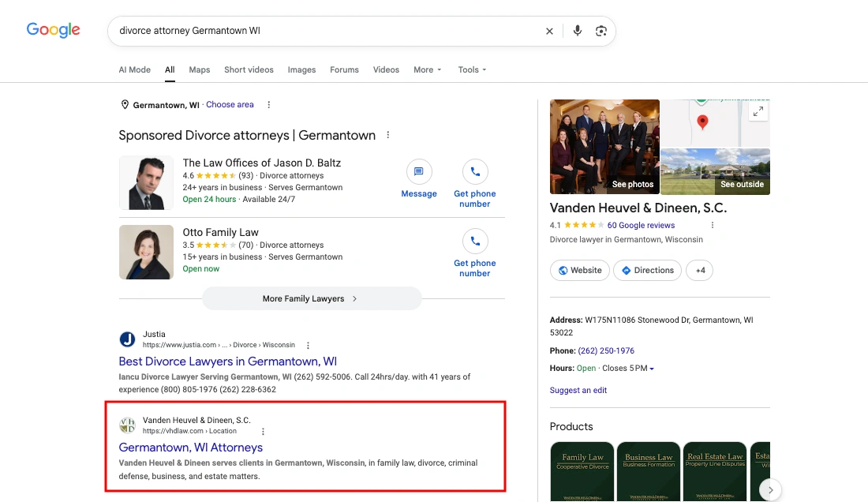Click the location pin icon next to Germantown, WI
Screen dimensions: 868x502
click(125, 105)
